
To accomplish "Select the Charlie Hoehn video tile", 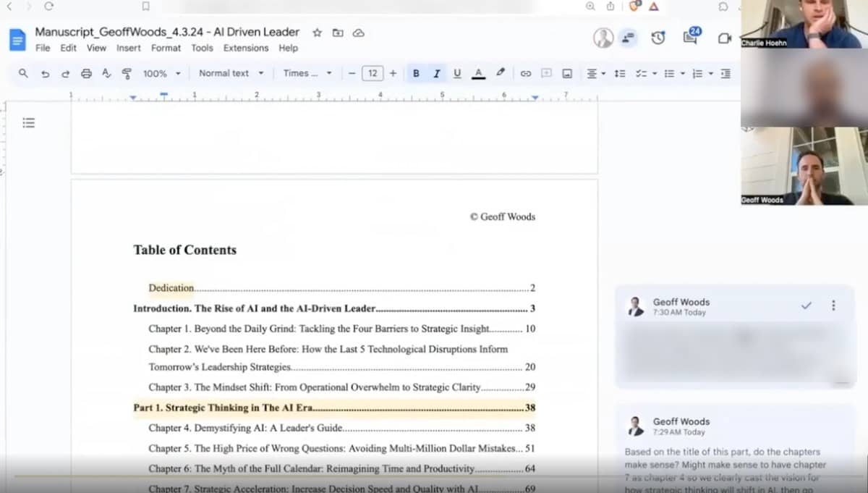I will point(804,24).
